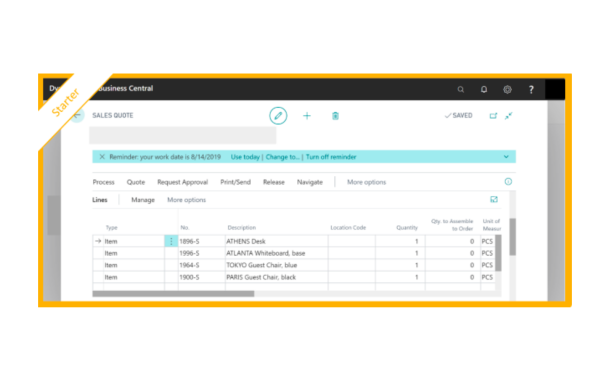The width and height of the screenshot is (610, 381).
Task: Click item number 1896-S
Action: point(189,241)
